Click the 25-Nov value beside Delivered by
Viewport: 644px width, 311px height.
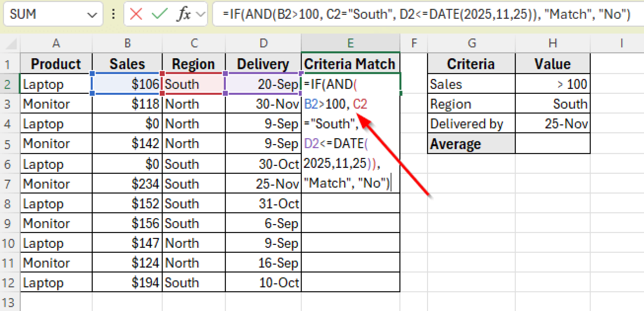click(x=552, y=123)
